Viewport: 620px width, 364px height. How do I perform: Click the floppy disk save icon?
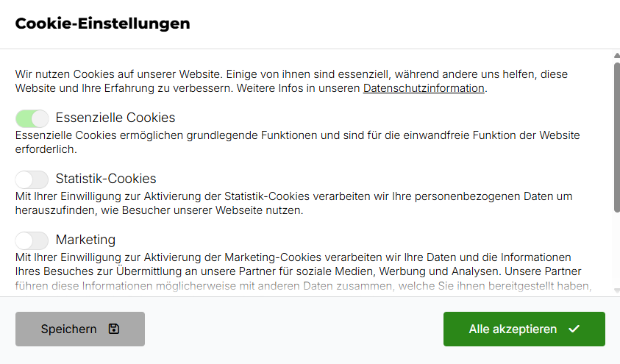114,329
